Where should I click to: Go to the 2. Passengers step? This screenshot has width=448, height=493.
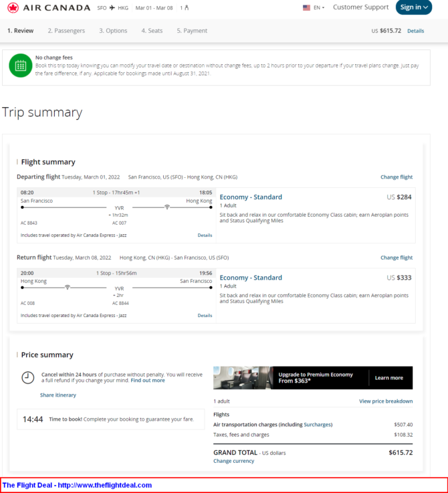click(x=66, y=31)
